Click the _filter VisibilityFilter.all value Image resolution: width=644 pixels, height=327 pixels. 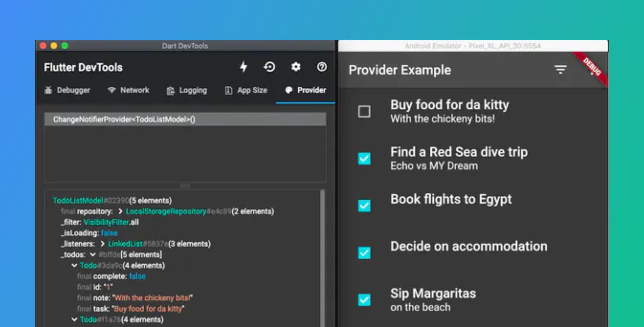coord(111,222)
